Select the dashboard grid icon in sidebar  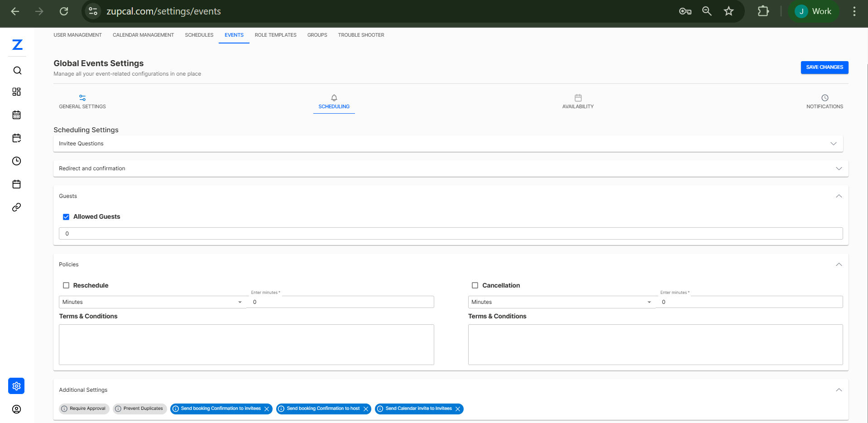click(x=17, y=91)
